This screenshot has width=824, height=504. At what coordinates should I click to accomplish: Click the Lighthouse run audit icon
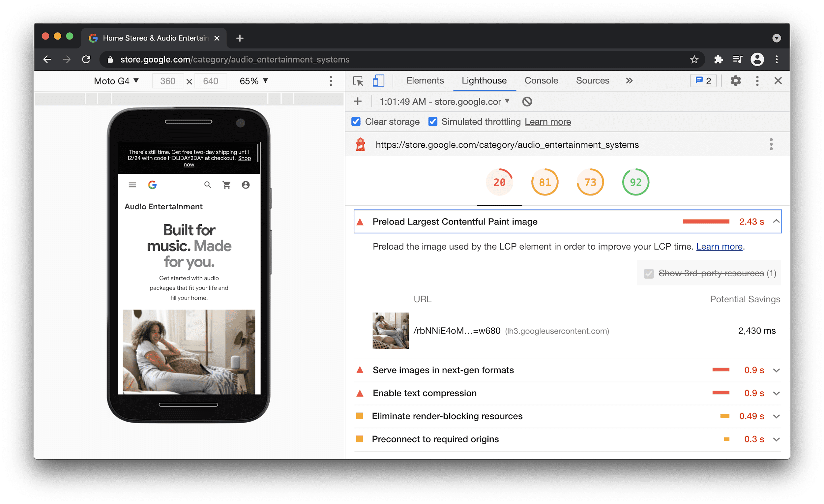pos(358,101)
